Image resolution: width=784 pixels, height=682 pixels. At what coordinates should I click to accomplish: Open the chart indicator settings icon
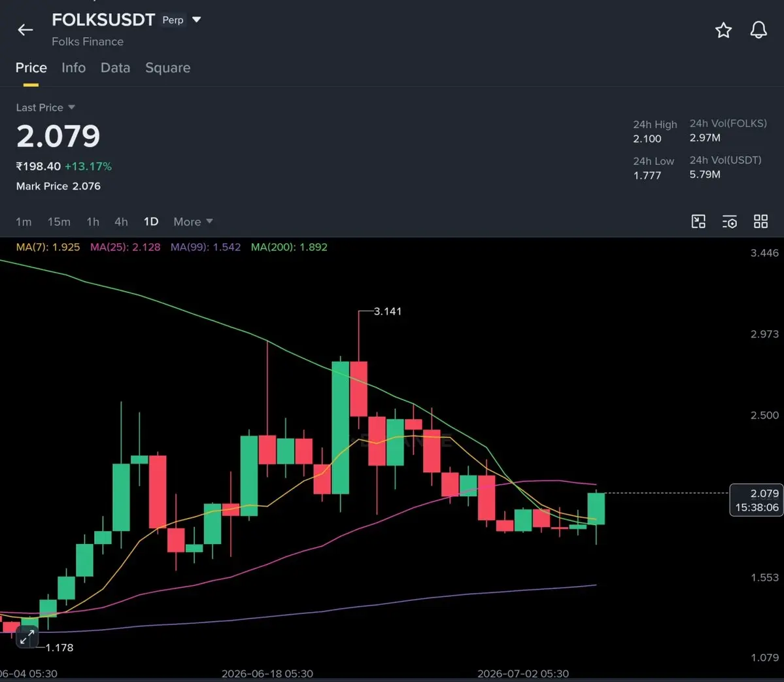coord(730,222)
